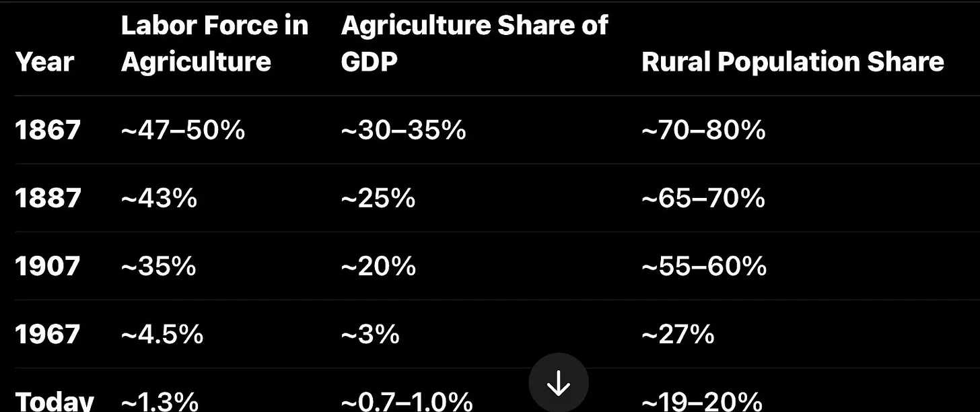The image size is (980, 412).
Task: Click the Today row label
Action: [x=55, y=401]
